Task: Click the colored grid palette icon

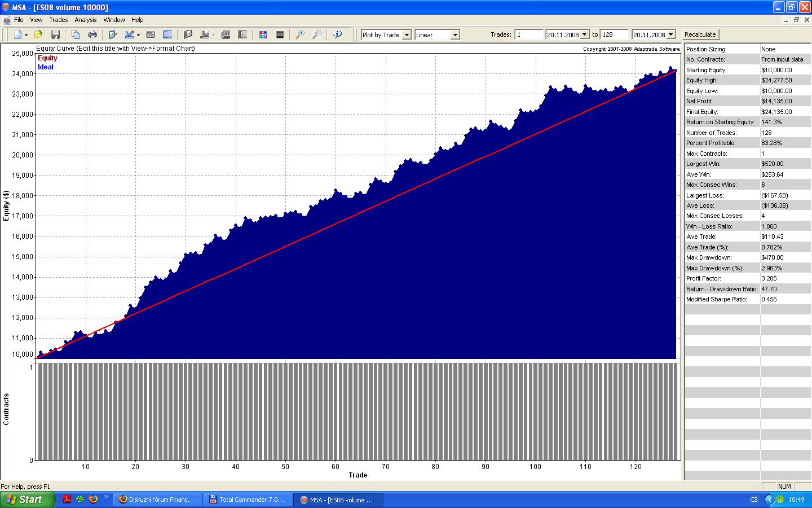Action: point(263,35)
